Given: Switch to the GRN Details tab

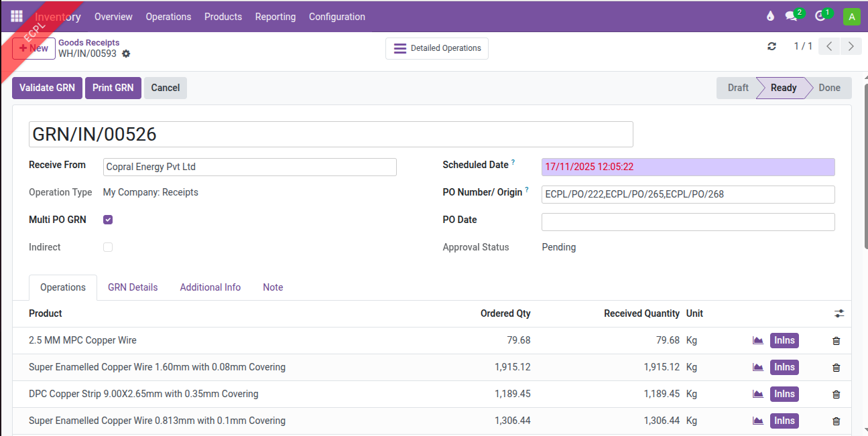Looking at the screenshot, I should (133, 287).
